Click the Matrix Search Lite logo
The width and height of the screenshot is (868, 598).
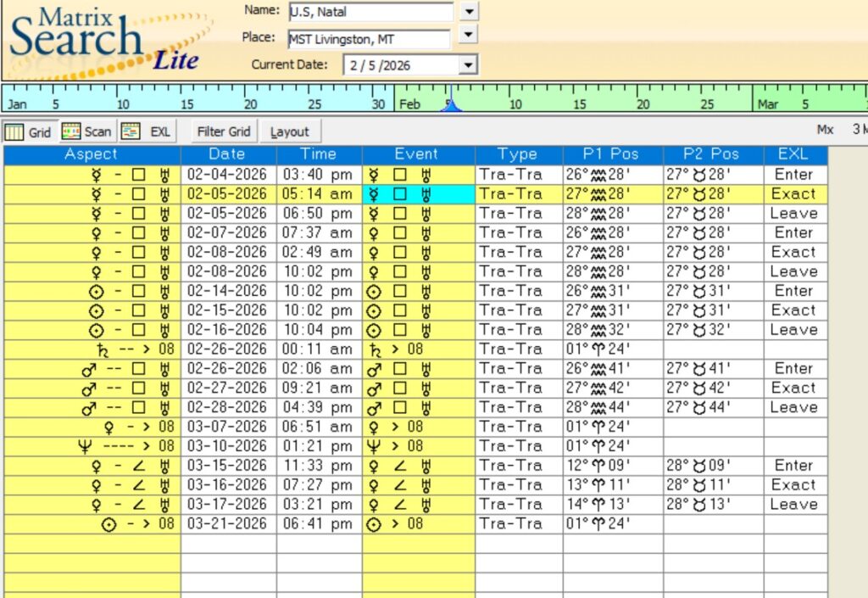106,40
